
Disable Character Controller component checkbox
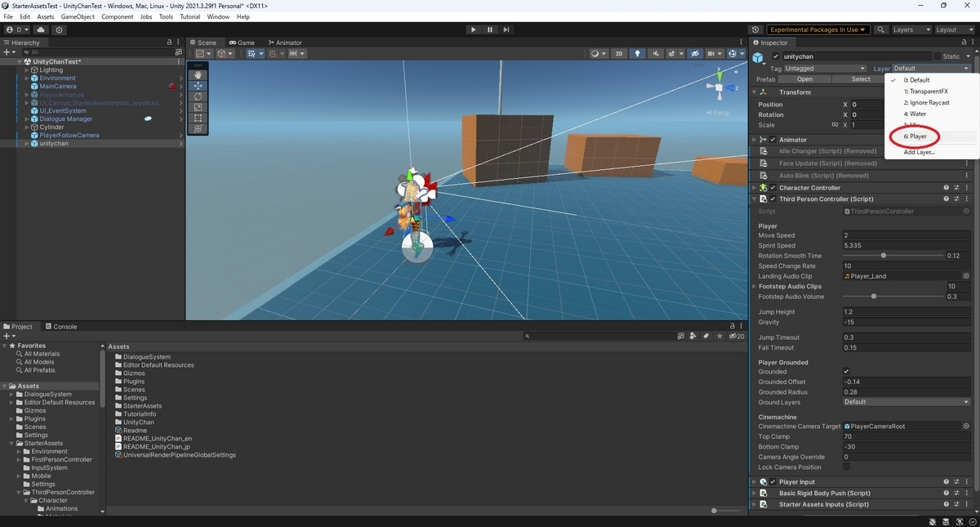[x=773, y=188]
